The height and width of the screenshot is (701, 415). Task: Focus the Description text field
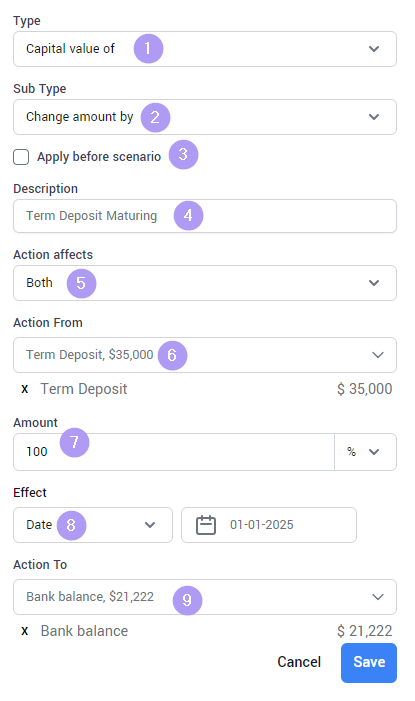205,216
